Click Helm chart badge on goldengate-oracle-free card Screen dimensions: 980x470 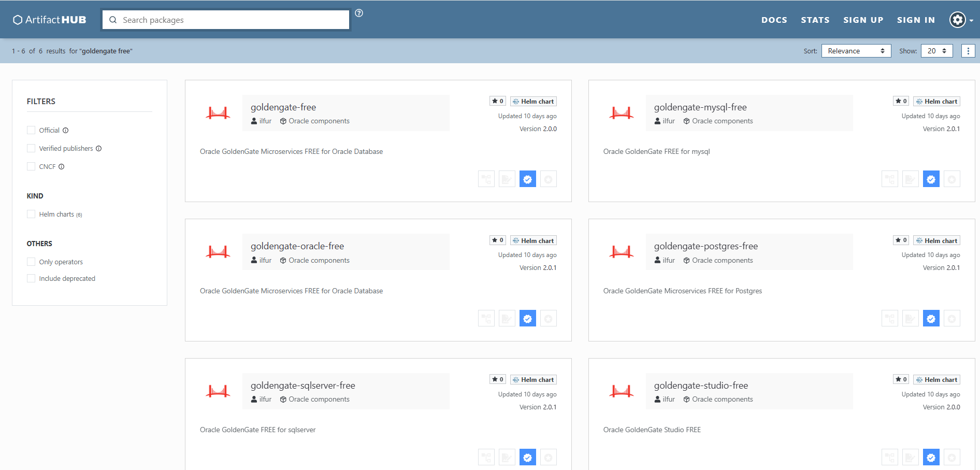(x=534, y=240)
